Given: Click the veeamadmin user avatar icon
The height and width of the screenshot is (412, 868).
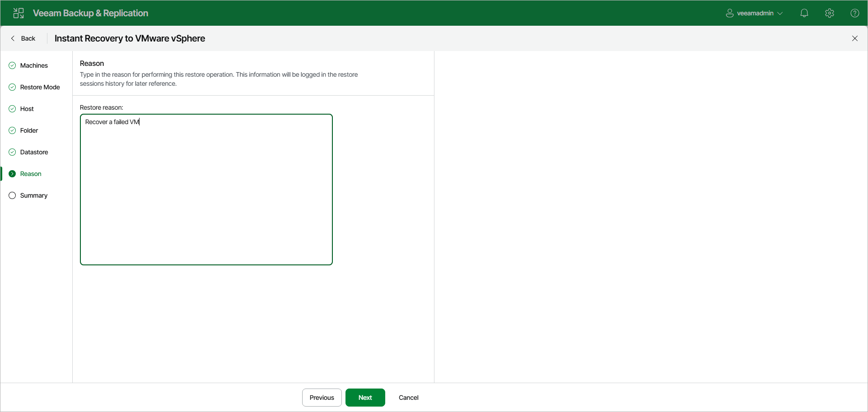Looking at the screenshot, I should tap(730, 13).
